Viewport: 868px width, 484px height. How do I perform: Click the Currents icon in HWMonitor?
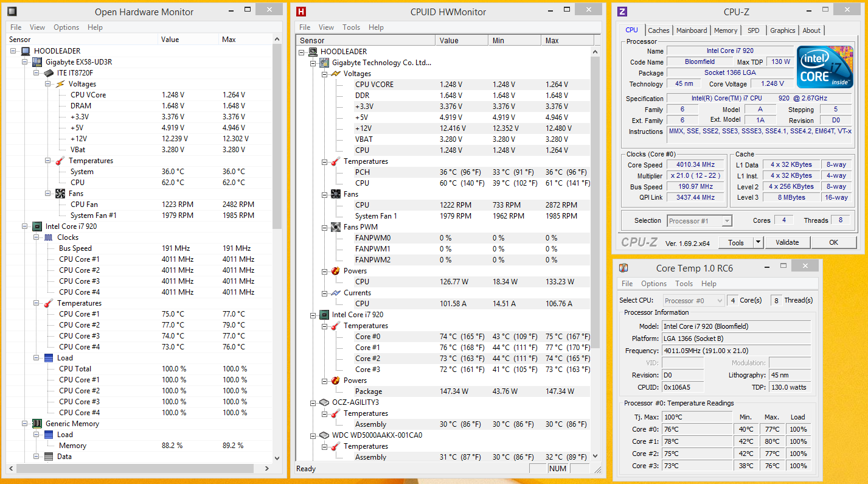[x=336, y=293]
